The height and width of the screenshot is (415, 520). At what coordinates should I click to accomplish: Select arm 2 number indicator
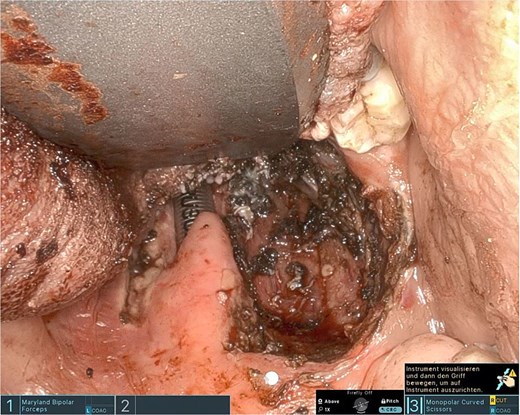point(125,405)
